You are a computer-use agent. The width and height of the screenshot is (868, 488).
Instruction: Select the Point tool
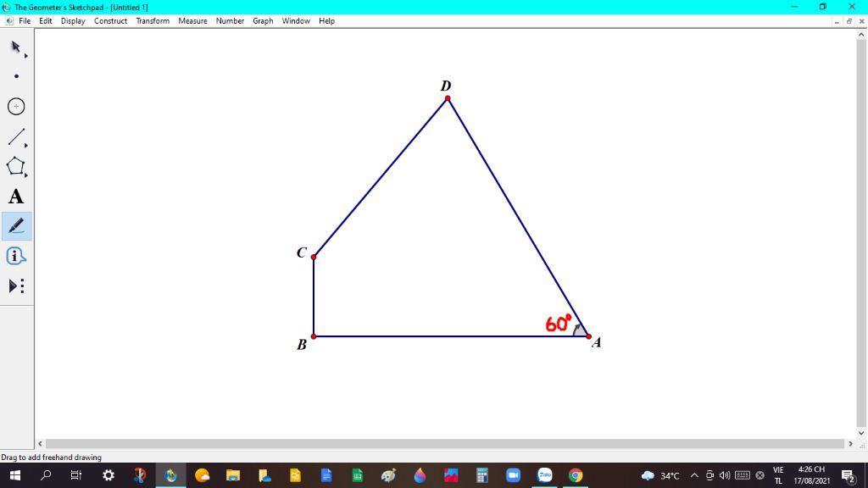pos(15,76)
